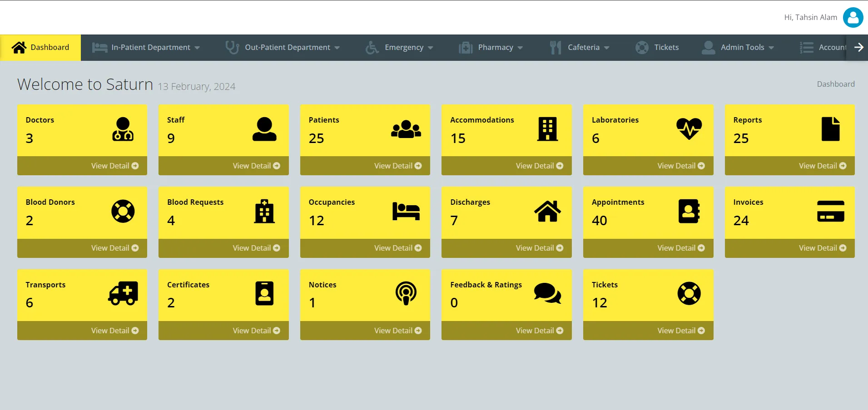Click the credit card icon on Invoices
868x410 pixels.
click(830, 212)
